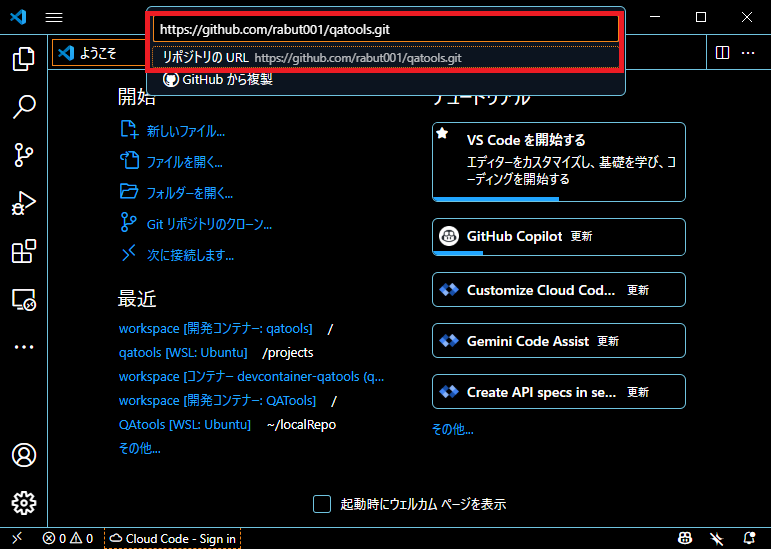The width and height of the screenshot is (771, 549).
Task: Click the remote connect icon beside 次に接続します
Action: (129, 254)
